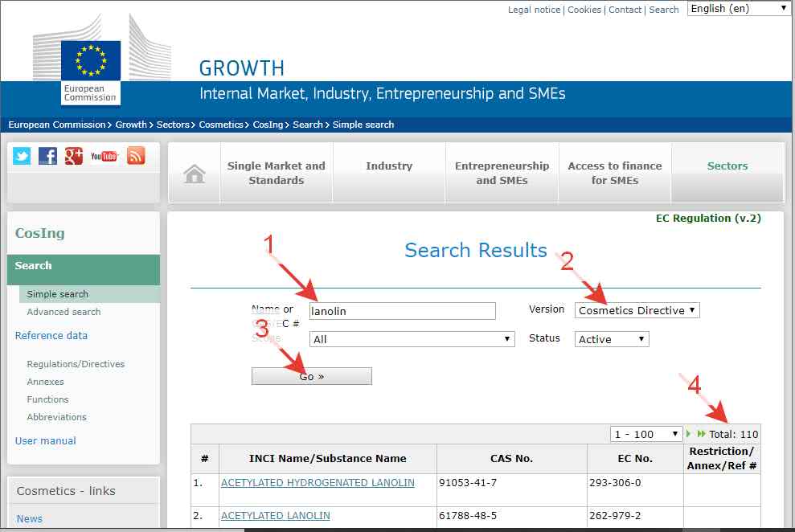Open the Legal notice link
Viewport: 795px width, 532px height.
(535, 10)
